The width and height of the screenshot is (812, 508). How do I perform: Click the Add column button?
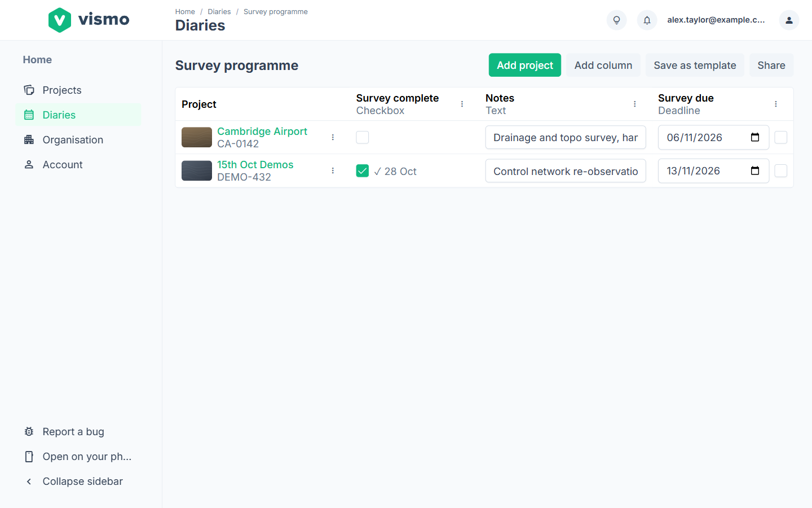[x=603, y=65]
